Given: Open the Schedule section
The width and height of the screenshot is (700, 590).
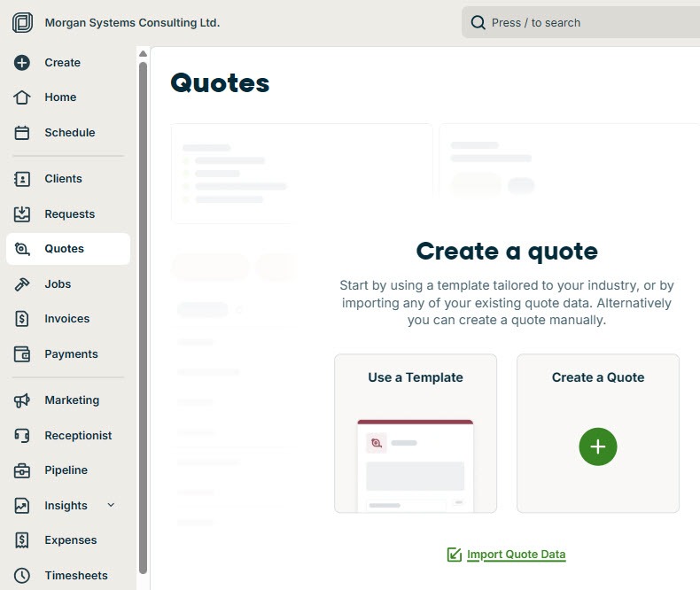Looking at the screenshot, I should tap(70, 133).
